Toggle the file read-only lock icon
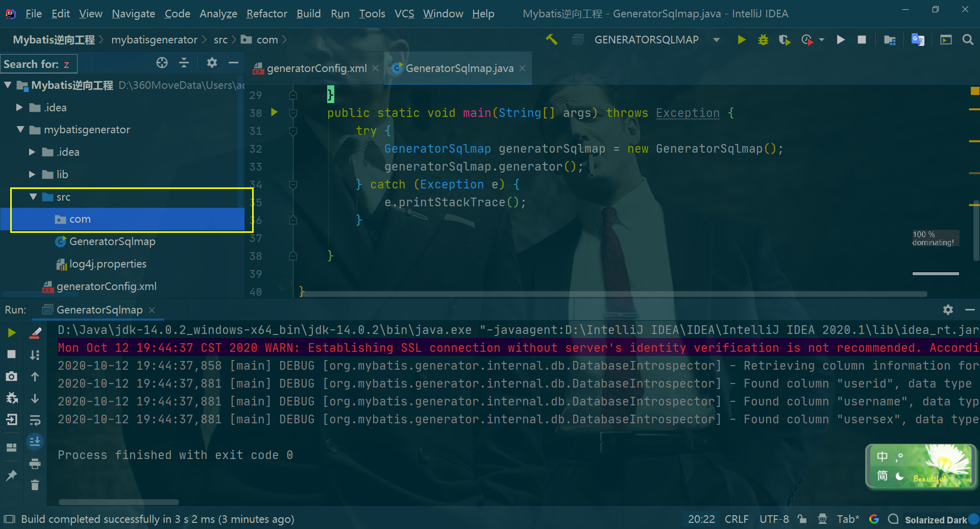This screenshot has width=980, height=529. pos(802,519)
